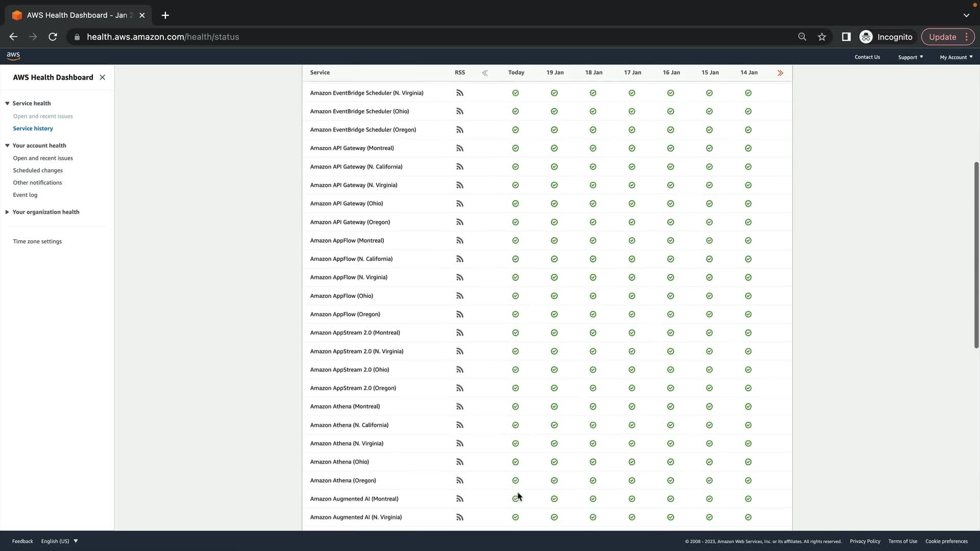
Task: Click the page vertical scrollbar
Action: tap(976, 255)
